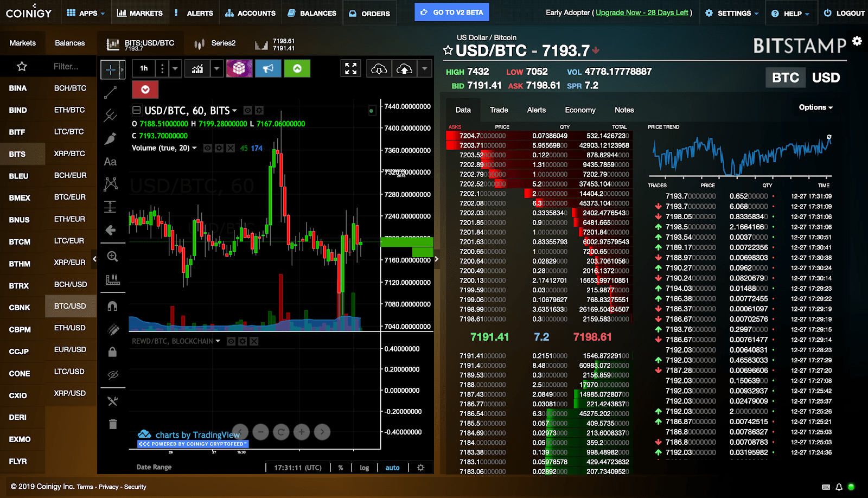Screen dimensions: 868x498
Task: Select the measure ruler tool
Action: 112,279
